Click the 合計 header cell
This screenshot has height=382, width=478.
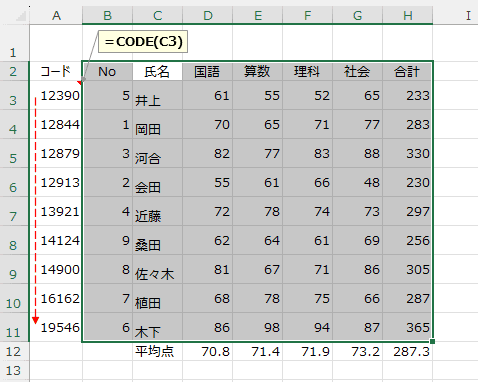click(x=408, y=71)
